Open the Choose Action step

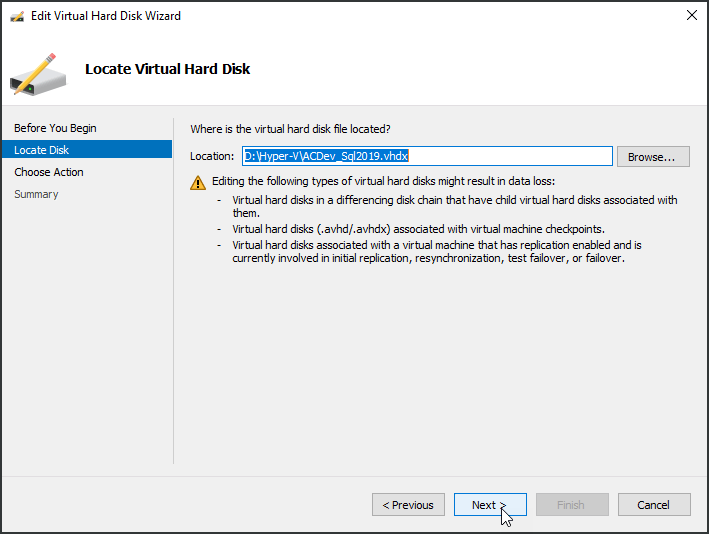(49, 172)
